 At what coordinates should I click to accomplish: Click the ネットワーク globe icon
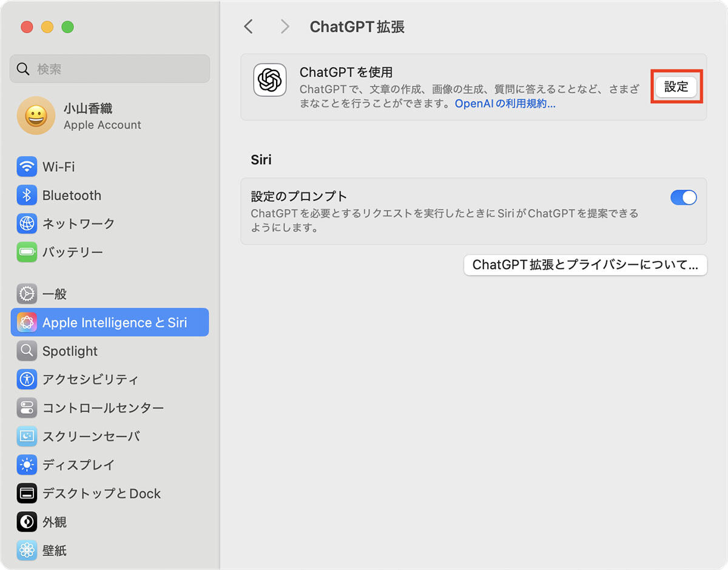27,223
